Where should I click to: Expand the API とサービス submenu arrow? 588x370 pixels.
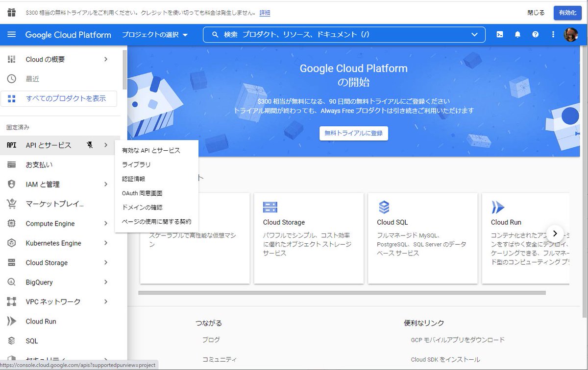click(x=106, y=145)
